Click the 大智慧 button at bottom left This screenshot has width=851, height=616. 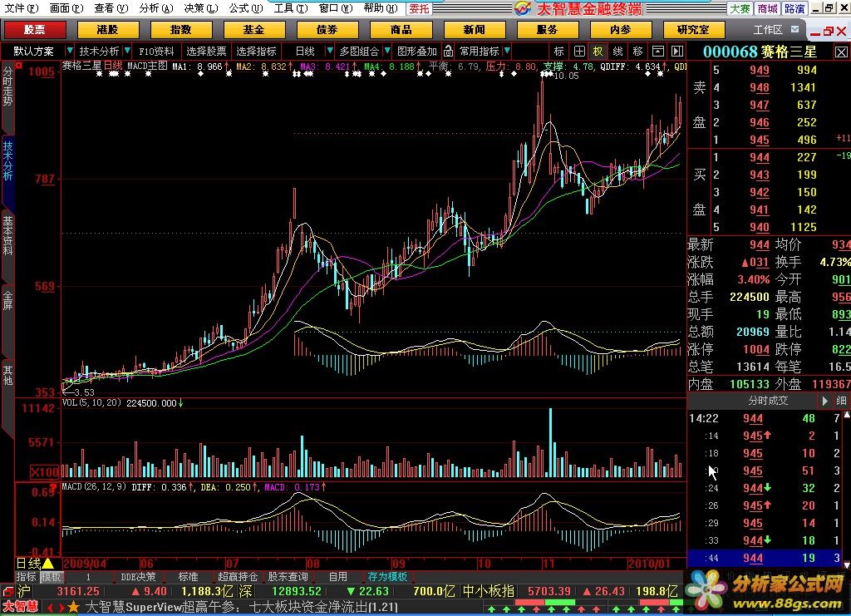tap(20, 607)
